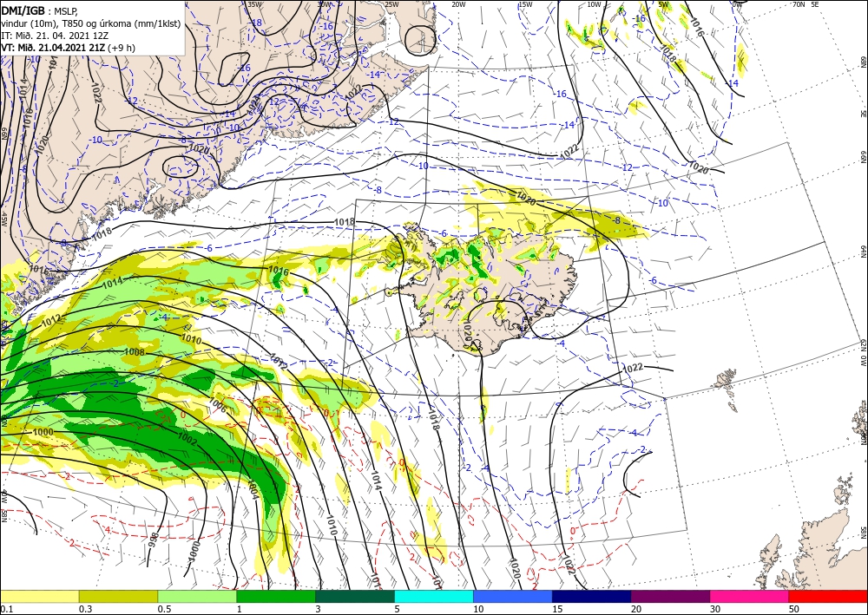Click the '10W' longitude label
This screenshot has width=868, height=615.
(x=594, y=4)
